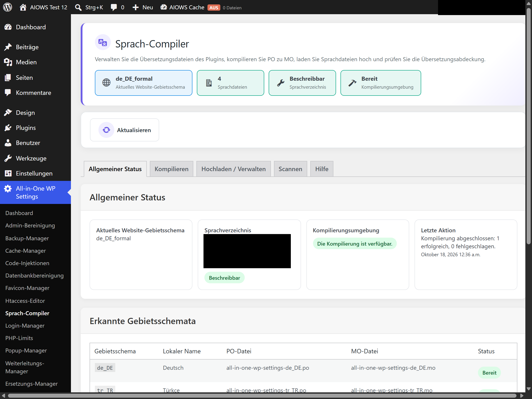Click the 4 Sprachdateien card
The width and height of the screenshot is (532, 399).
pyautogui.click(x=230, y=83)
